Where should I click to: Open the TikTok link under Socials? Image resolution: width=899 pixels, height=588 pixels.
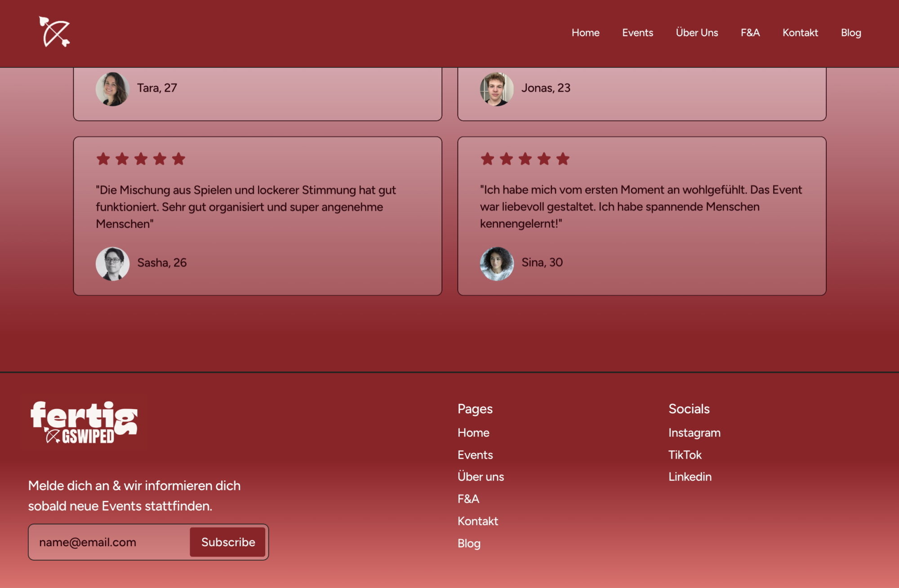pyautogui.click(x=685, y=455)
